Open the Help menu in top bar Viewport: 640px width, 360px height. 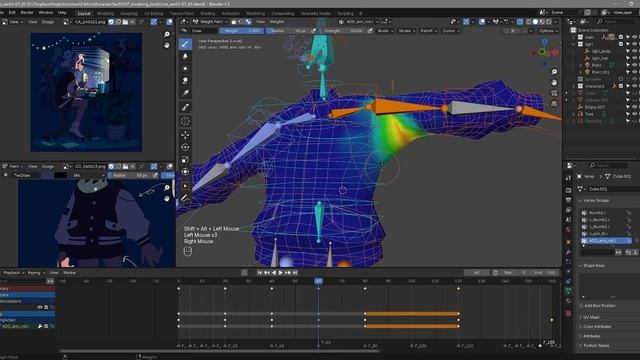pyautogui.click(x=62, y=13)
